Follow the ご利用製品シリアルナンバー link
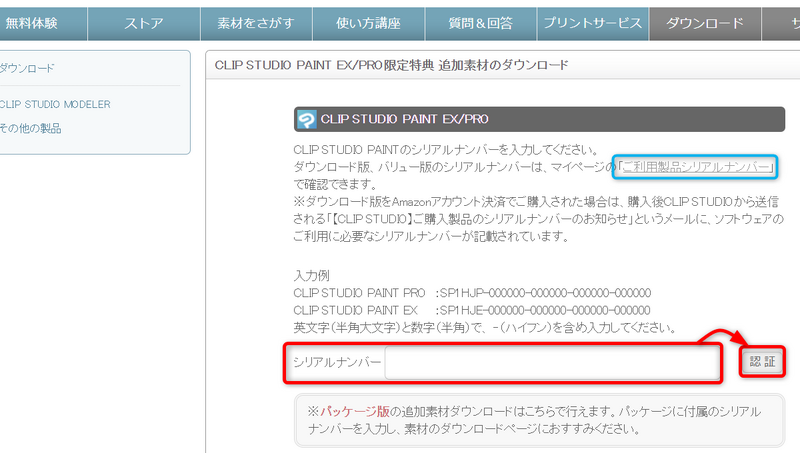Screen dimensions: 800x453 696,167
